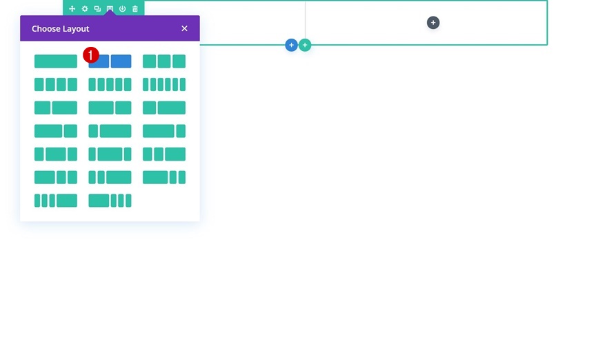Screen dimensions: 607x364
Task: Click the green add row plus button
Action: [x=305, y=45]
